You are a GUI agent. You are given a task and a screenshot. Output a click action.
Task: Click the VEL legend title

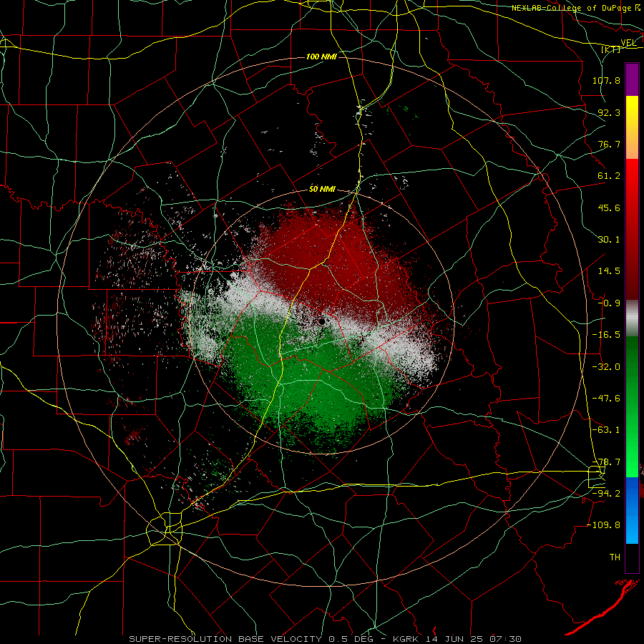(628, 43)
